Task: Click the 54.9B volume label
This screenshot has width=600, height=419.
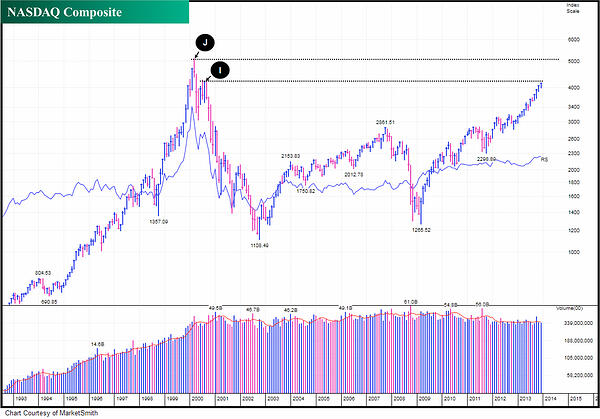Action: click(450, 305)
